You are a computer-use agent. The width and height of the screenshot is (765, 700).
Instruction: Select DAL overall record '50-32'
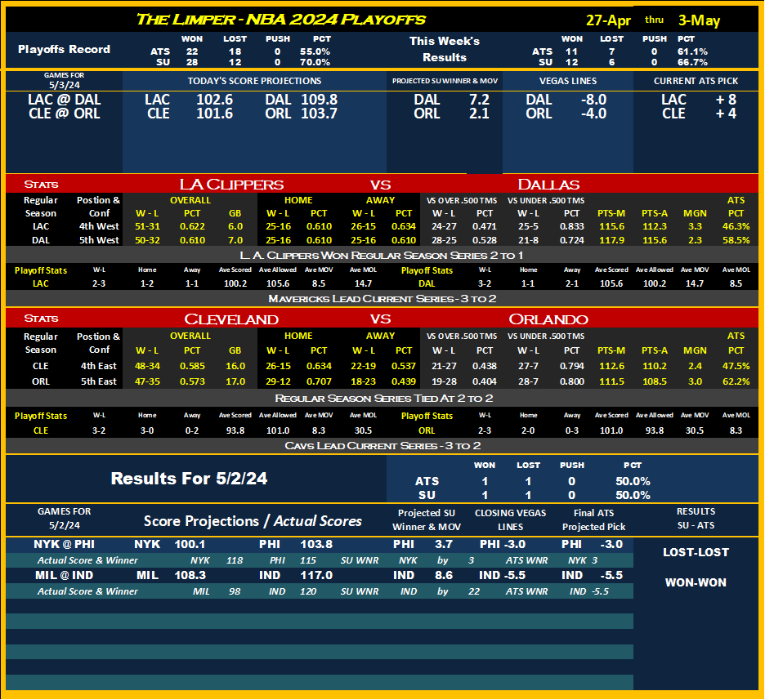pyautogui.click(x=147, y=240)
